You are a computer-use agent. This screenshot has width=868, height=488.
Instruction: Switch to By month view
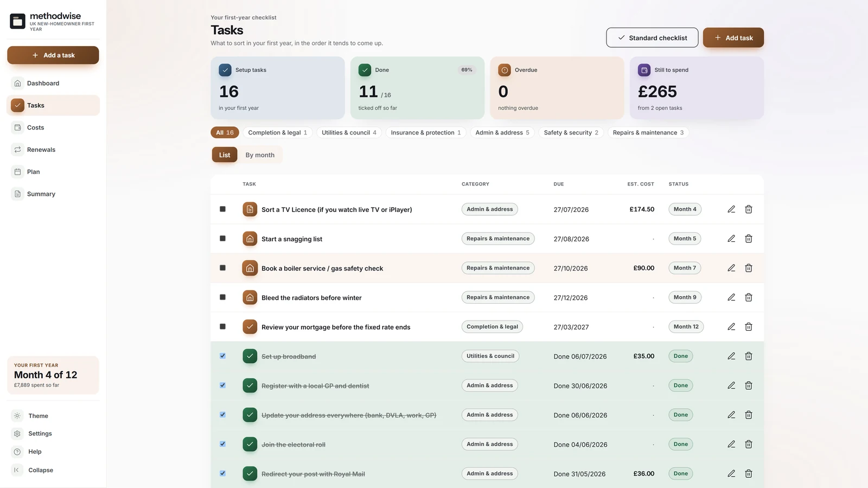click(260, 155)
